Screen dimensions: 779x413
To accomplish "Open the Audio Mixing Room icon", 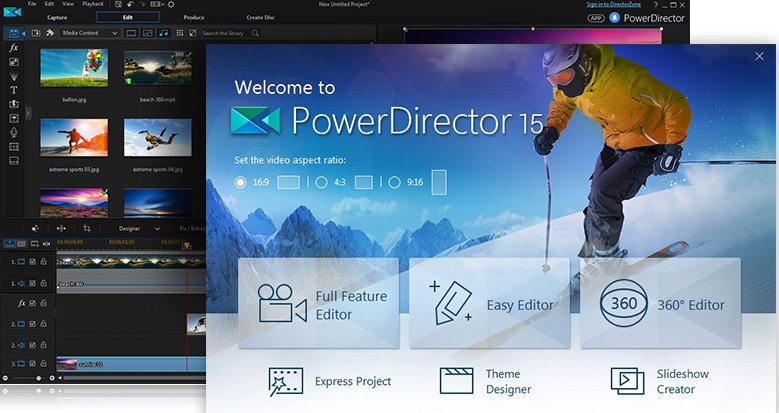I will [x=14, y=118].
